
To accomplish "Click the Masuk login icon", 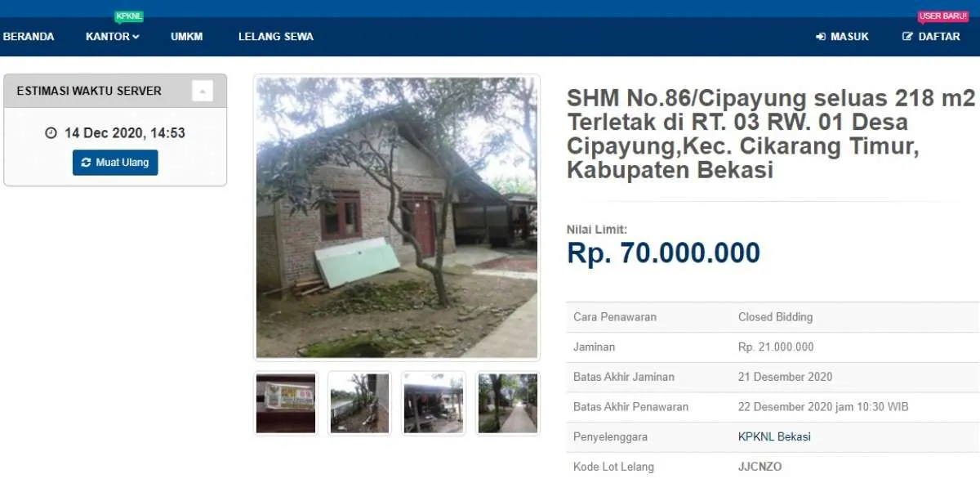I will 821,37.
